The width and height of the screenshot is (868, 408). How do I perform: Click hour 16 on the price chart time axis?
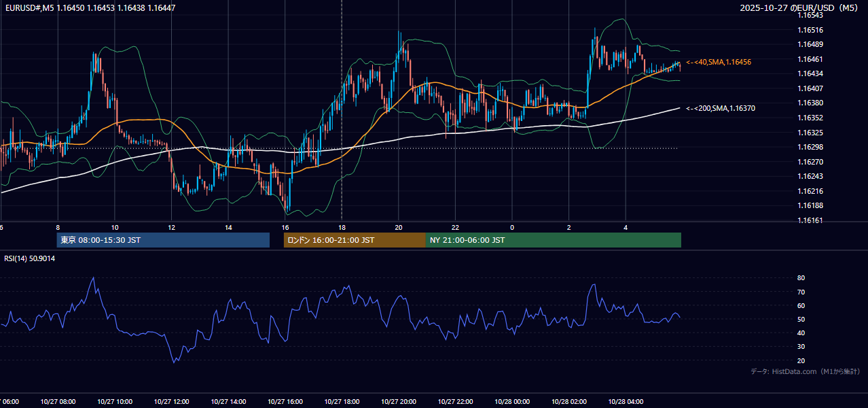tap(285, 227)
